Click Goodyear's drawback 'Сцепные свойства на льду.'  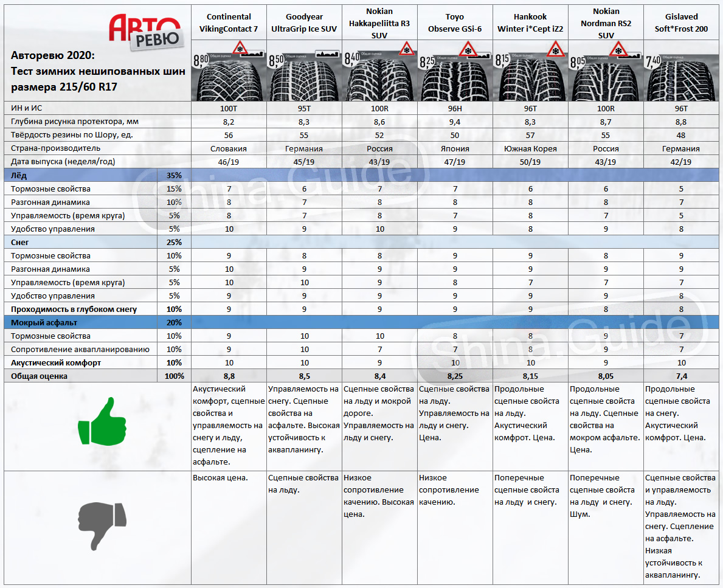point(303,484)
